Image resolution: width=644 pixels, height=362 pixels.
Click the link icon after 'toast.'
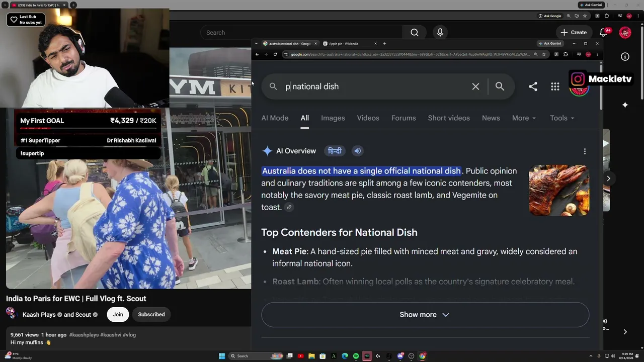tap(289, 207)
